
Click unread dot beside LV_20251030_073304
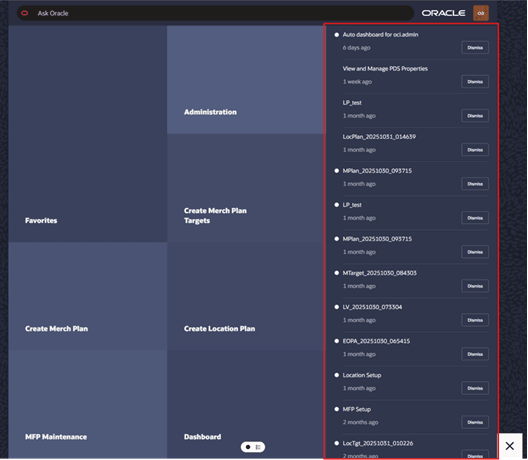click(336, 307)
